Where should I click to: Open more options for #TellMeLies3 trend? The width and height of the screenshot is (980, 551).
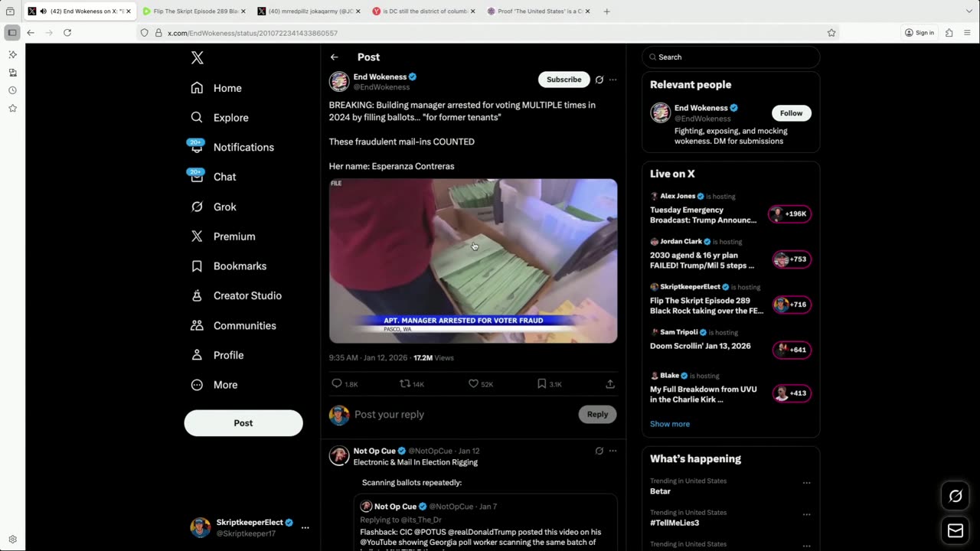[x=806, y=514]
